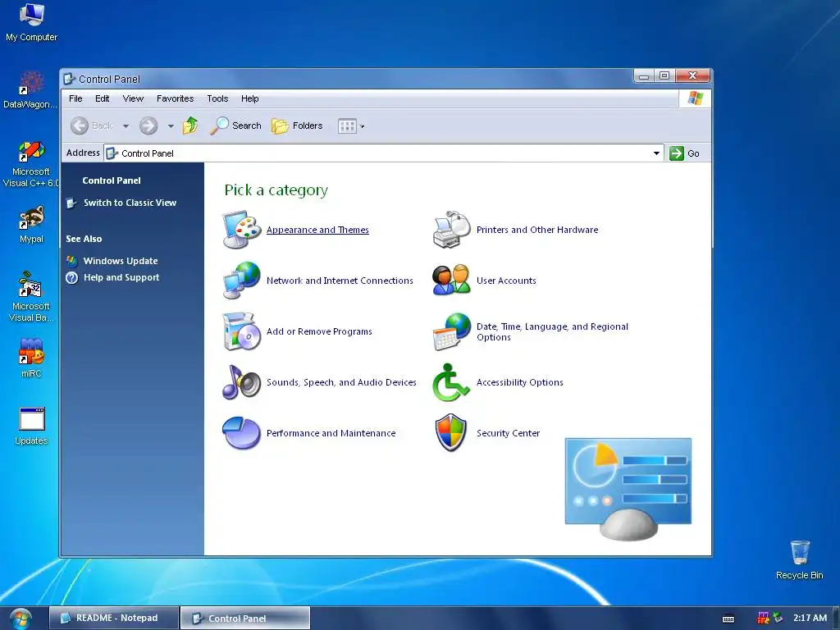Screen dimensions: 840x630
Task: Click the Start orb button
Action: click(20, 619)
